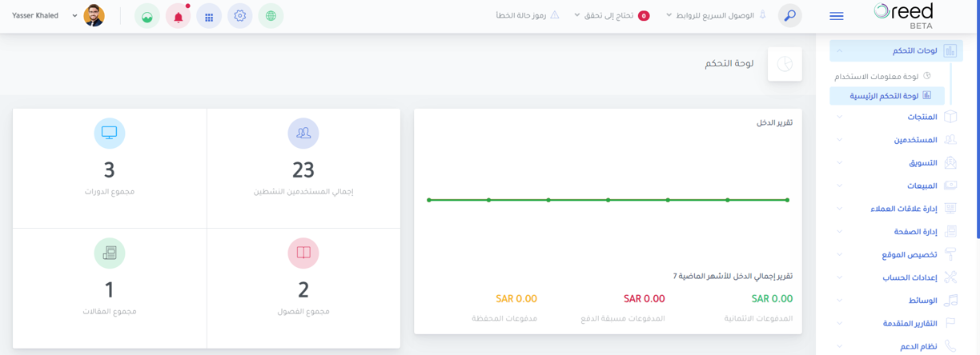The height and width of the screenshot is (355, 980).
Task: Select لوحة التحكم الرئيسية sidebar item
Action: coord(887,96)
